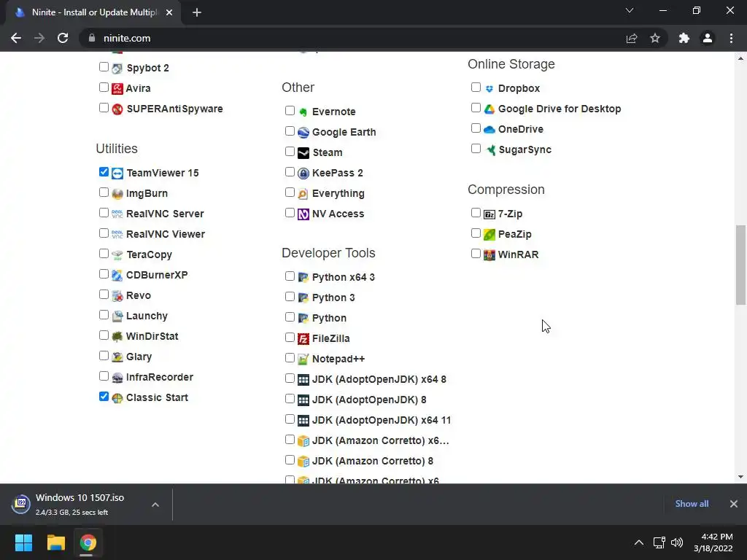Show hidden system tray icons
The image size is (747, 560).
click(639, 542)
